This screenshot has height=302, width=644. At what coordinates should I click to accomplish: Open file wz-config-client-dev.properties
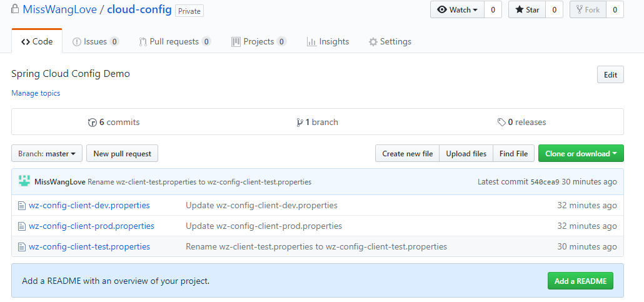(x=89, y=205)
